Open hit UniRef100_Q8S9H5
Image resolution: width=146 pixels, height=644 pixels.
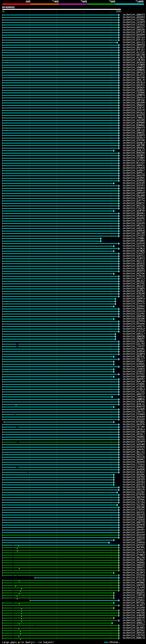point(134,103)
